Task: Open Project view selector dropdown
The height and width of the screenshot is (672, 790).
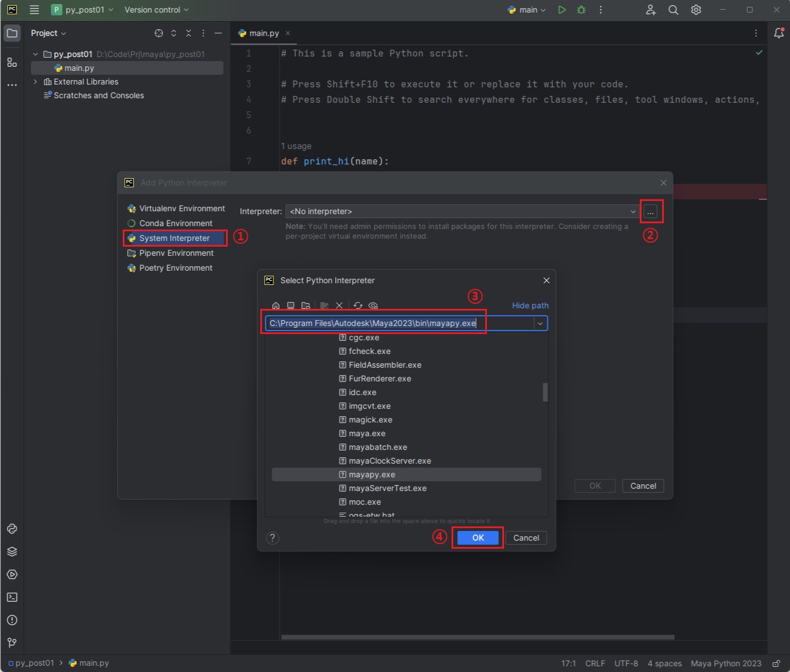Action: 49,33
